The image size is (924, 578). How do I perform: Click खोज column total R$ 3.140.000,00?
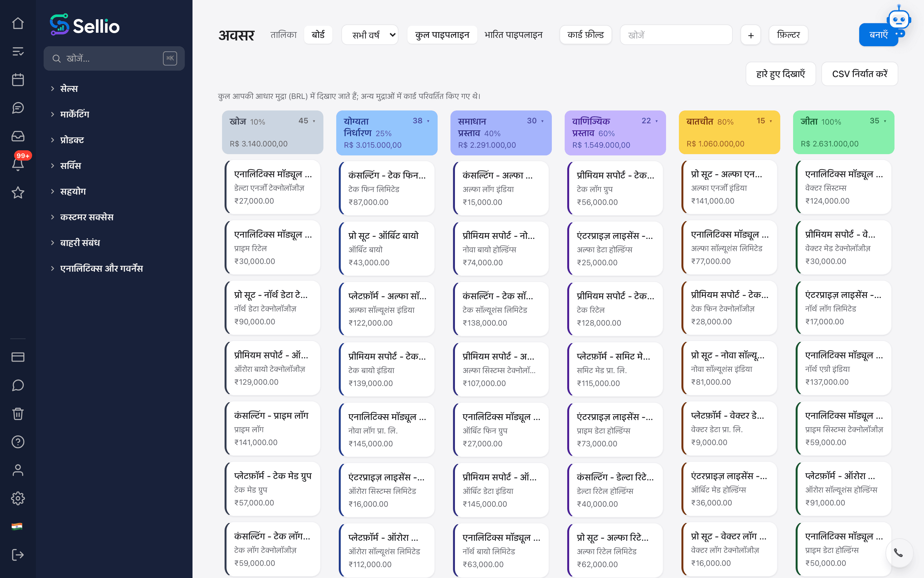(259, 144)
